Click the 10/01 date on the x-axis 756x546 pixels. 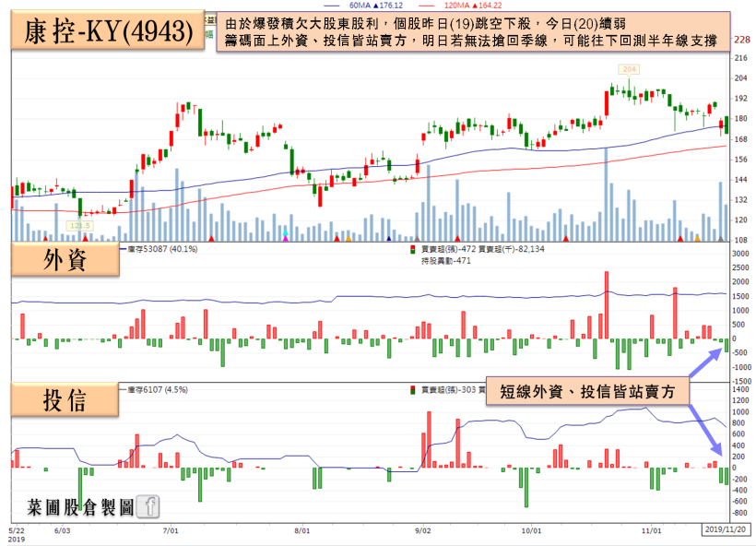pos(531,530)
